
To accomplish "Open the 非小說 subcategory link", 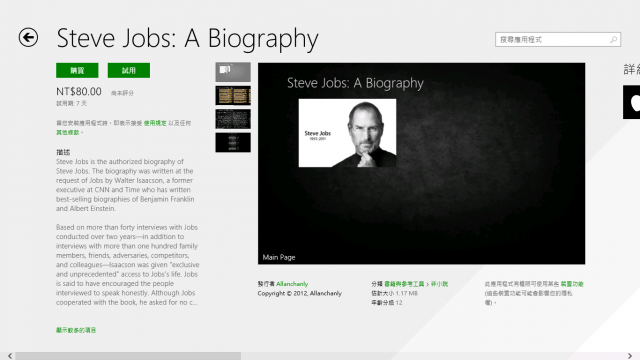I will pos(439,284).
